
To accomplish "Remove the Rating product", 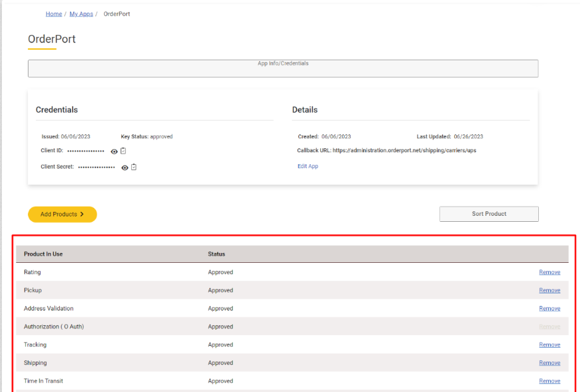I will tap(550, 272).
